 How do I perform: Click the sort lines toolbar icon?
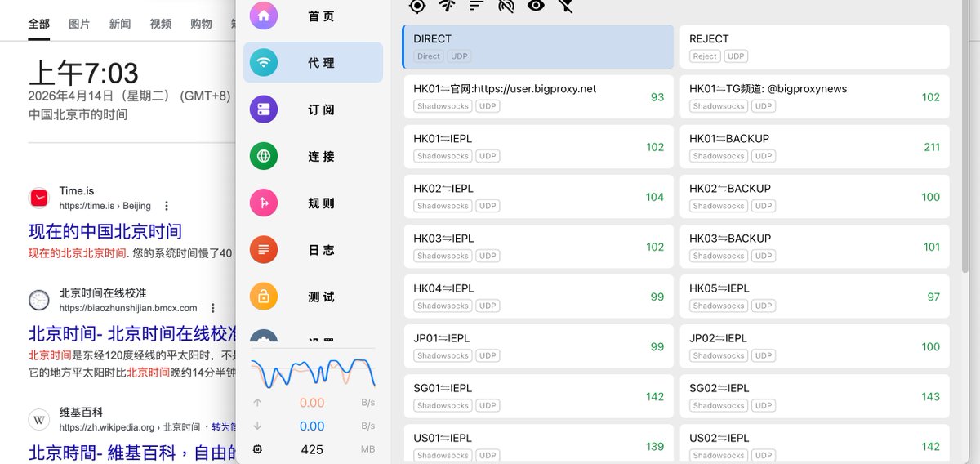coord(476,6)
